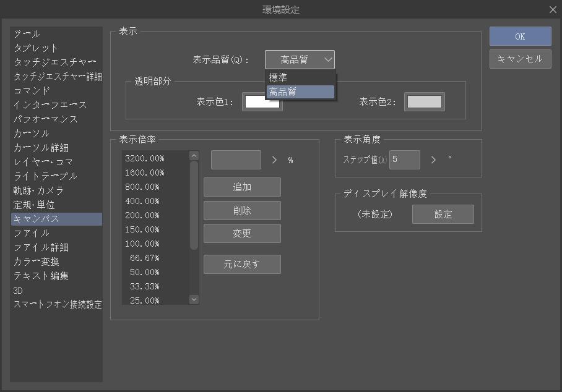Select 軌跡・カメラ category

click(56, 190)
